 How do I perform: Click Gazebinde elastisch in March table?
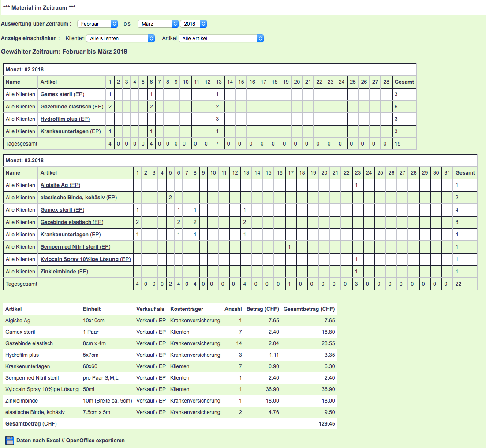(x=66, y=222)
